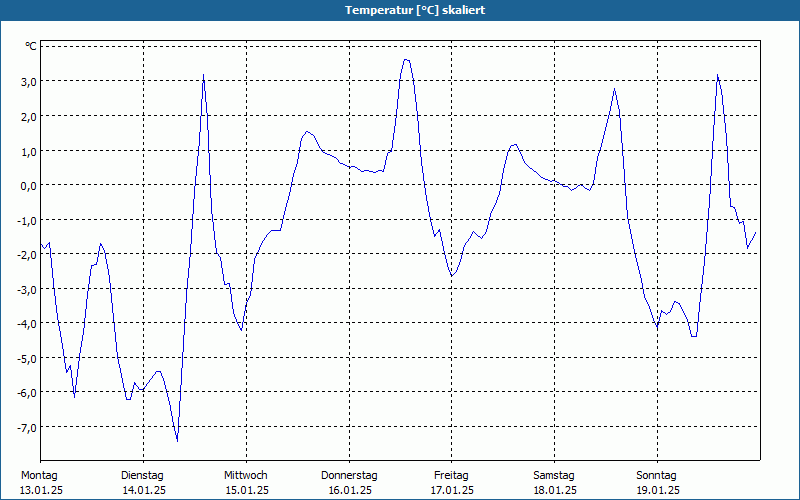
Task: Select the 0,0 y-axis tick label
Action: (x=28, y=185)
